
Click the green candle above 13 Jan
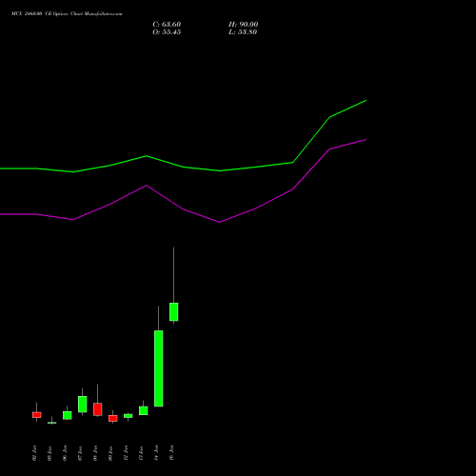point(144,410)
